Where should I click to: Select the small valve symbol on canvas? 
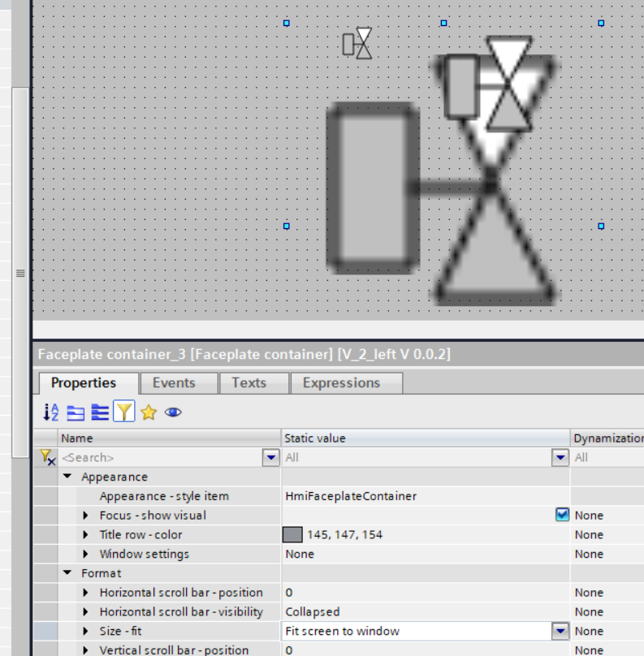357,43
